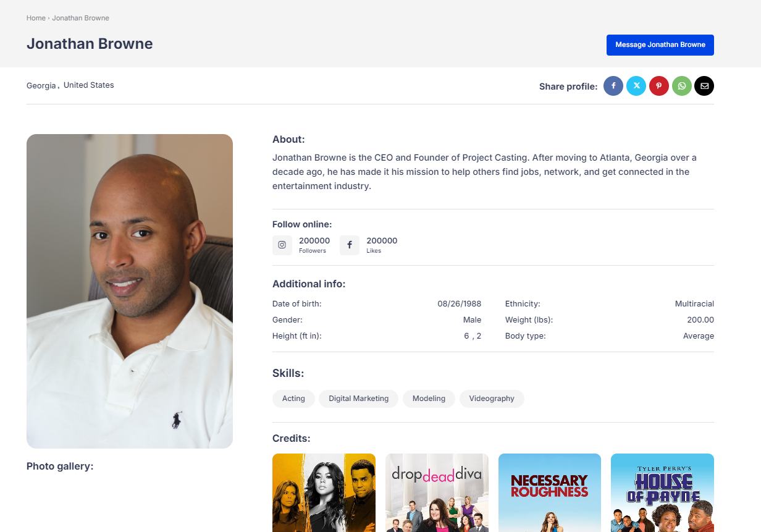This screenshot has width=761, height=532.
Task: Open the Necessary Roughness credit poster
Action: [x=549, y=492]
